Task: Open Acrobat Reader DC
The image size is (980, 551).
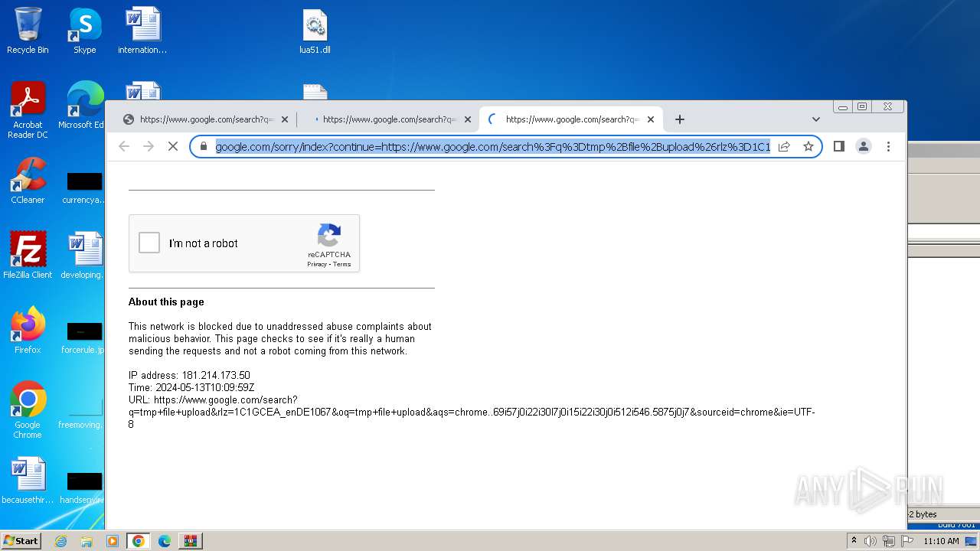Action: (28, 111)
